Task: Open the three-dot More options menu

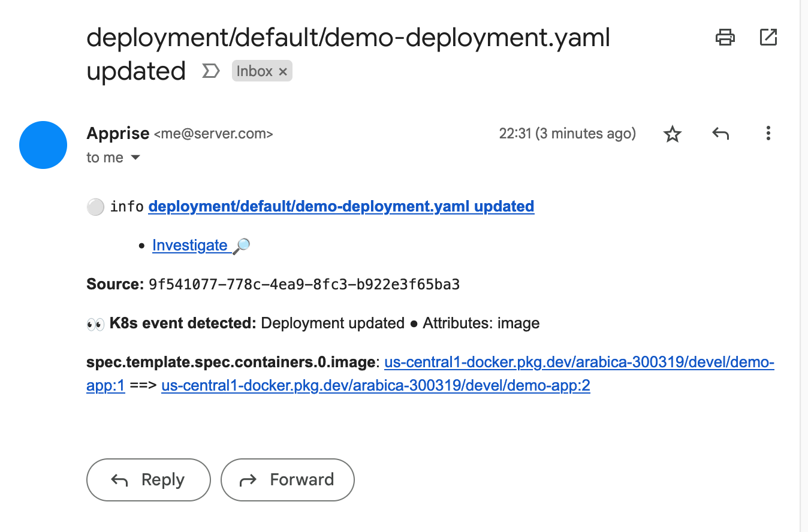Action: tap(768, 134)
